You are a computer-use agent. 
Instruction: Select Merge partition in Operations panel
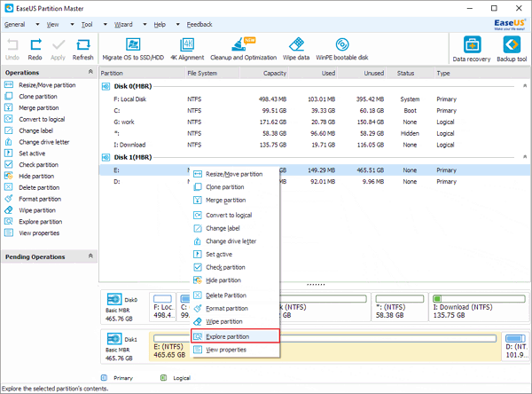(32, 107)
